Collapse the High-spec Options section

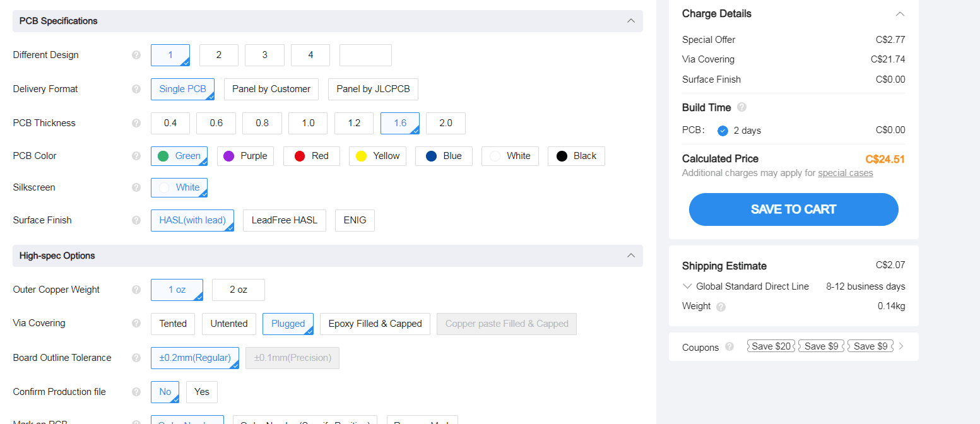630,256
